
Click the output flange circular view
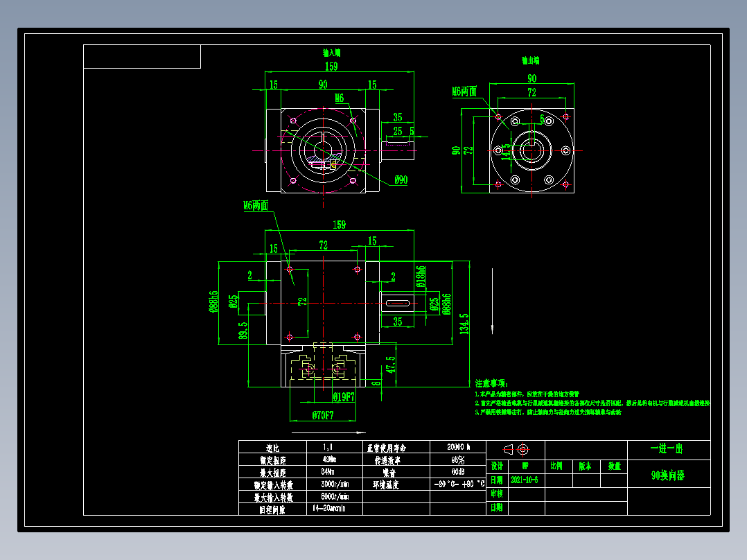(532, 149)
